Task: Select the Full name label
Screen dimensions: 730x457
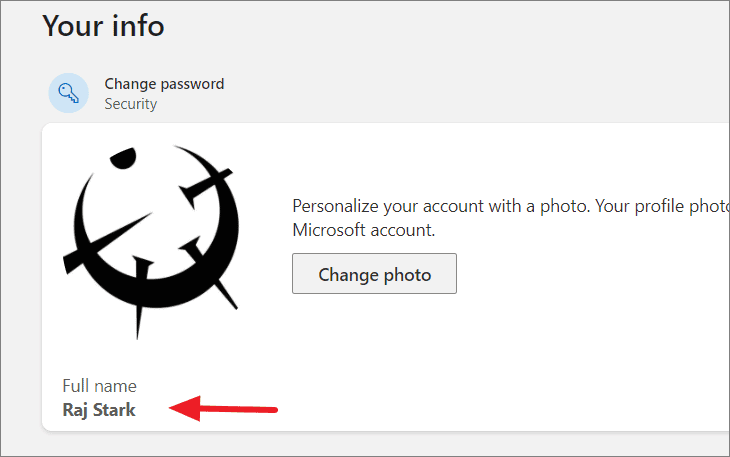Action: 99,386
